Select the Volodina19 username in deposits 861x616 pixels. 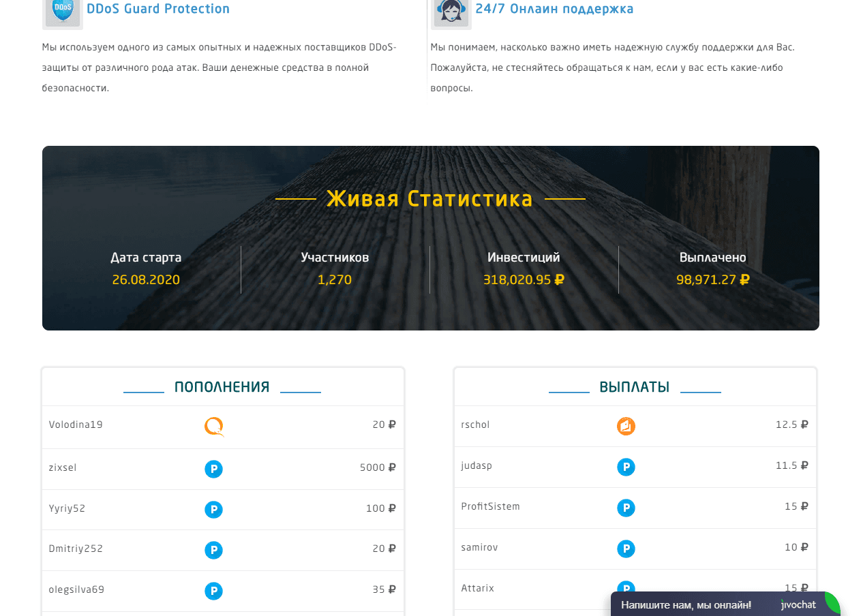[x=76, y=425]
